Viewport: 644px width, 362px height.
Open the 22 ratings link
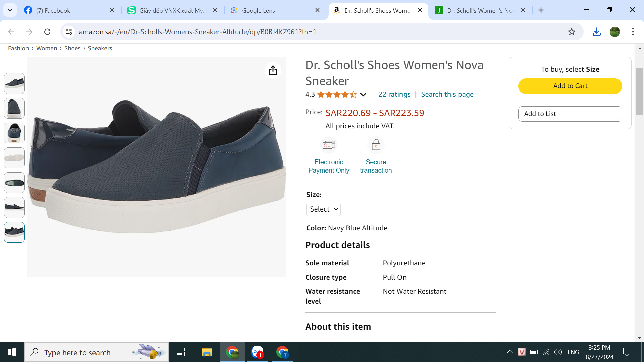tap(394, 94)
